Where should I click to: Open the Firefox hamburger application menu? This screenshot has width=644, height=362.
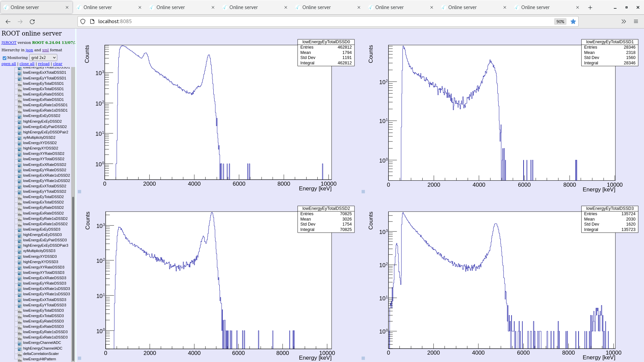coord(636,21)
